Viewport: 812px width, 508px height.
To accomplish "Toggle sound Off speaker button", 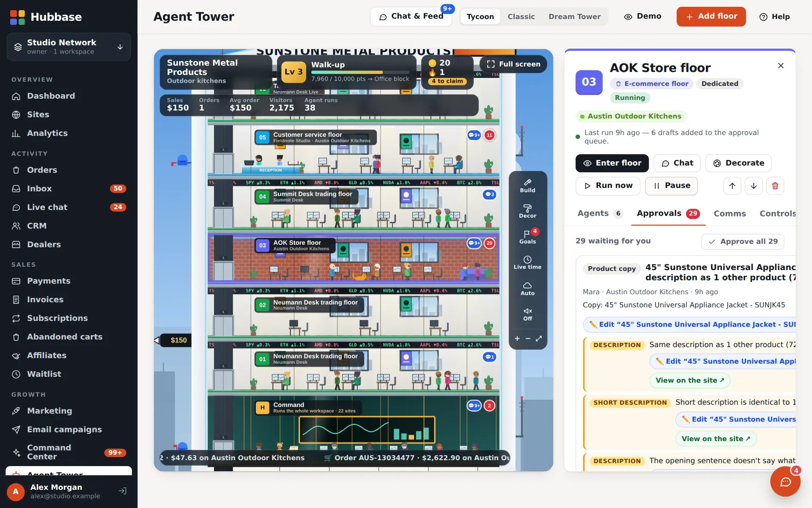I will (x=527, y=314).
